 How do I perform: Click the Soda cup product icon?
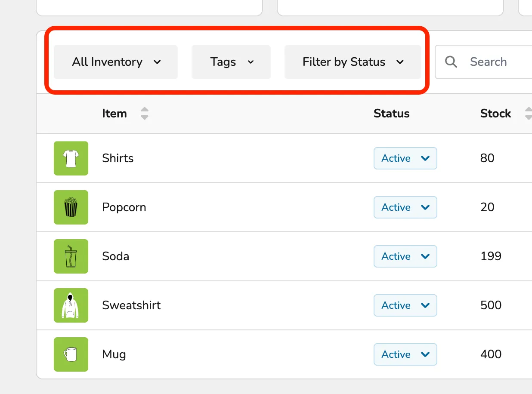tap(71, 256)
